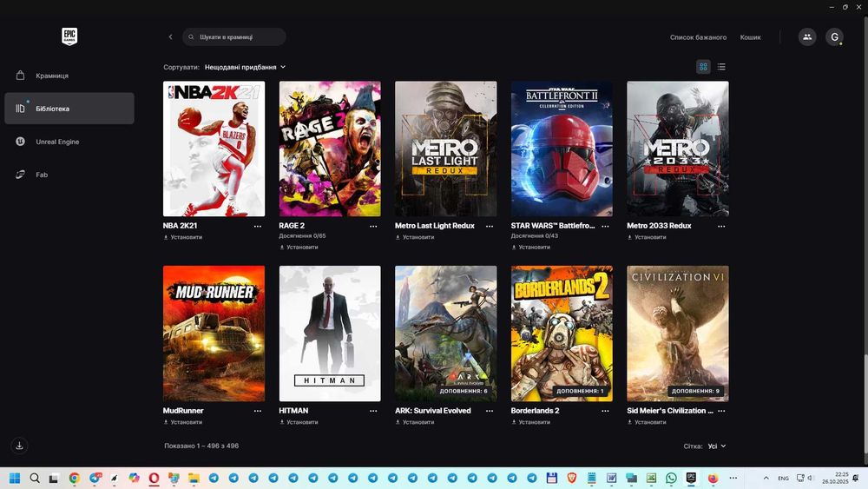Go back with the left chevron
This screenshot has height=489, width=868.
click(x=170, y=37)
